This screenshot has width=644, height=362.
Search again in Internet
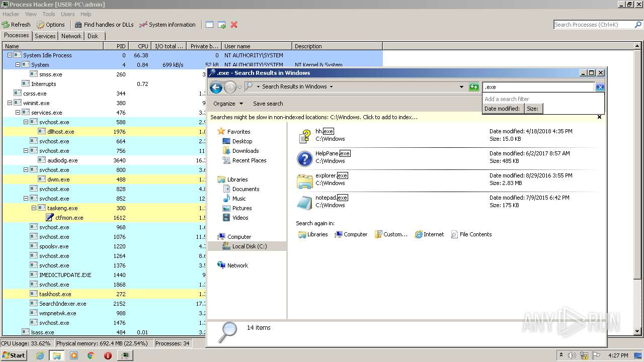[429, 234]
